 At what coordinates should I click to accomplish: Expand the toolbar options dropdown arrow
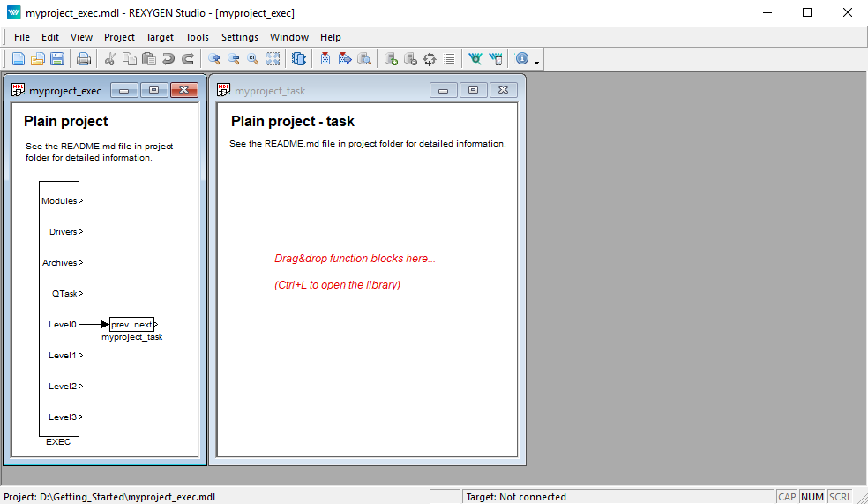pyautogui.click(x=536, y=63)
